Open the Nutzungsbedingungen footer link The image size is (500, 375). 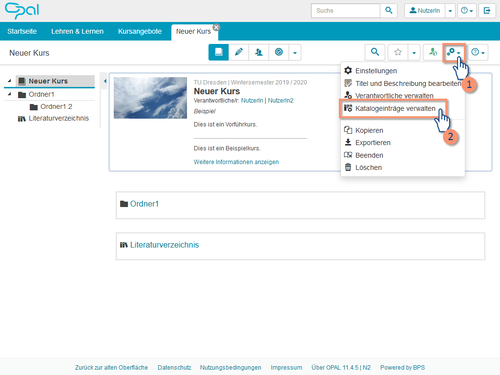[x=231, y=367]
